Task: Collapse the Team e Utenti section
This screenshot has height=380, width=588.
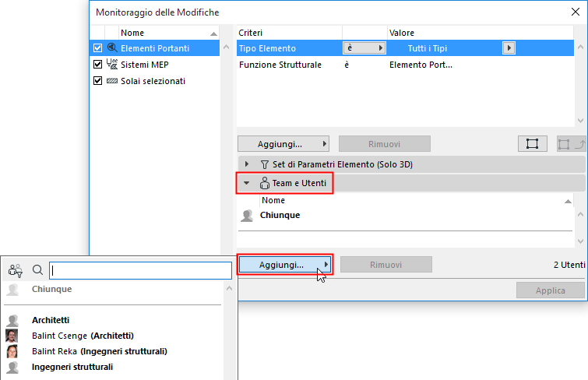Action: point(246,183)
